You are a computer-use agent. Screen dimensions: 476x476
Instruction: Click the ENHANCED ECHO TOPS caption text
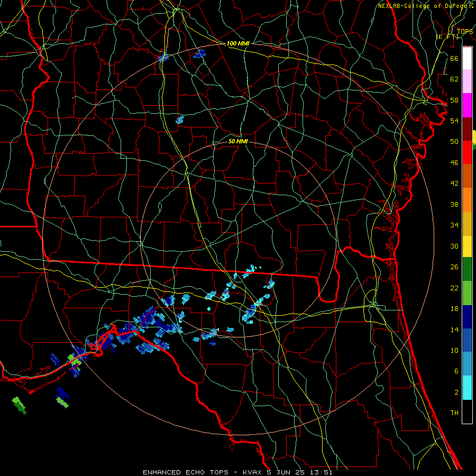pyautogui.click(x=186, y=472)
